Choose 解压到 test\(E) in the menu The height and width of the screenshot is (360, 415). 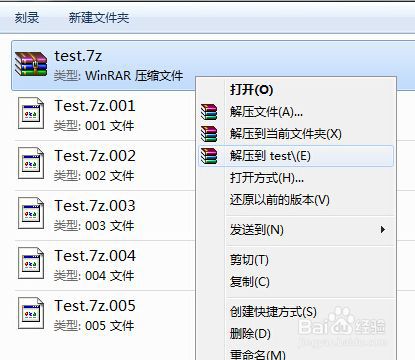(x=296, y=156)
